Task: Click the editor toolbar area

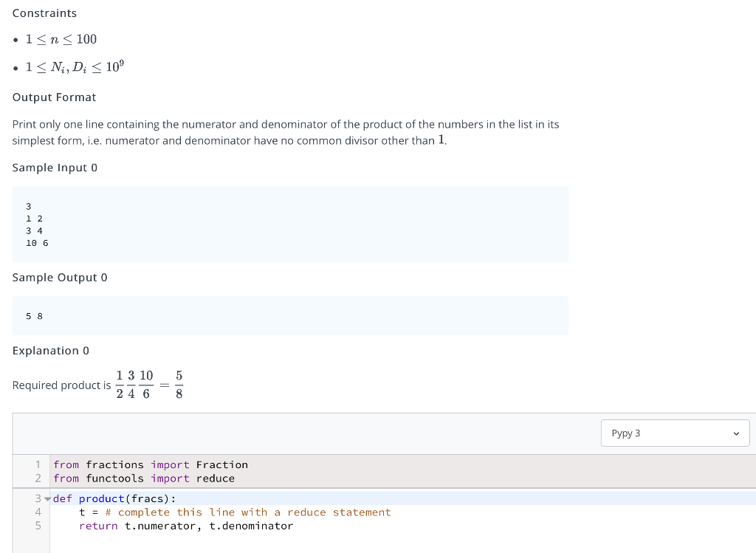Action: click(x=295, y=433)
